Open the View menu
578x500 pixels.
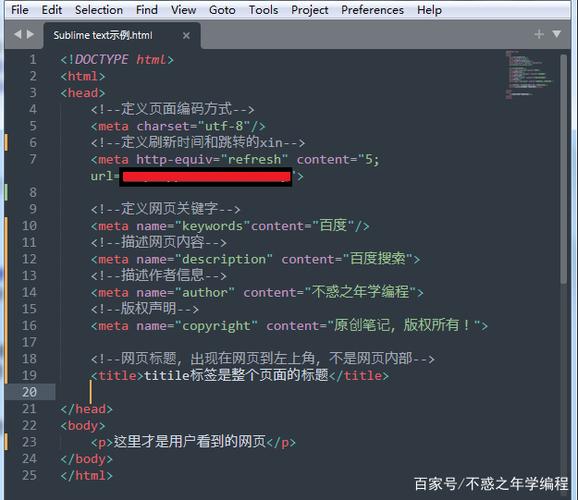pos(183,10)
